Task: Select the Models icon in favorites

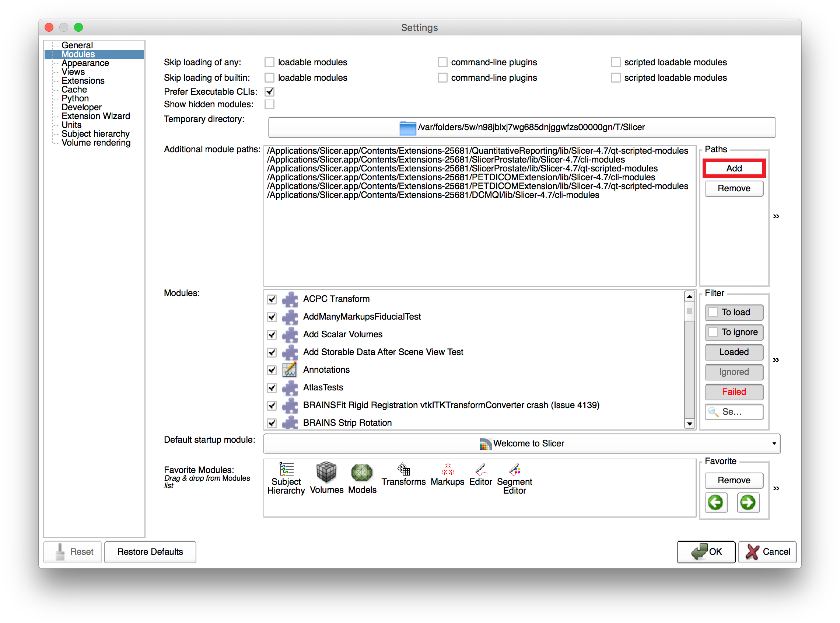Action: point(362,473)
